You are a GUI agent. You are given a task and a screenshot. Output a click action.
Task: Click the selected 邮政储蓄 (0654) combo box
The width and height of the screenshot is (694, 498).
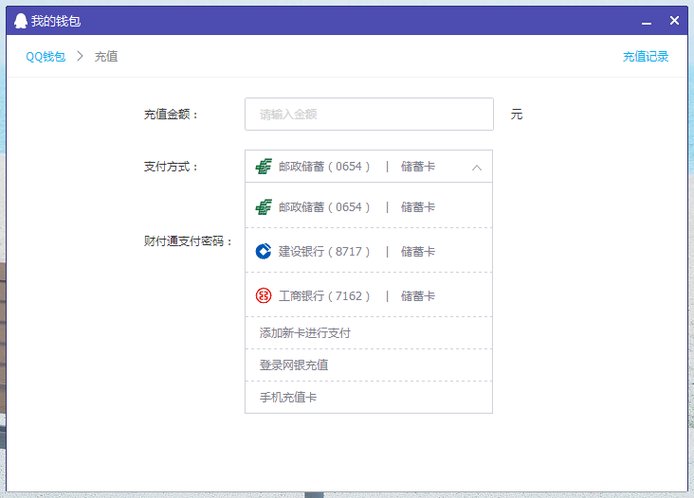coord(369,166)
